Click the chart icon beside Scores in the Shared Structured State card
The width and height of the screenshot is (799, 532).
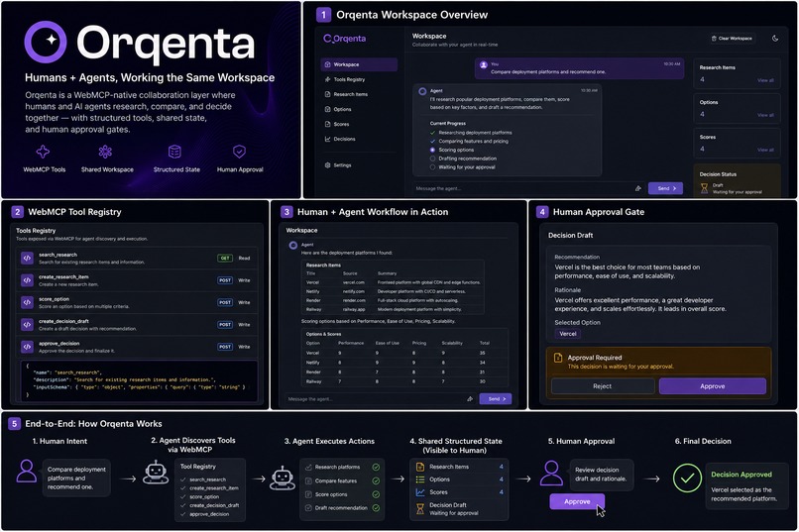(x=420, y=492)
